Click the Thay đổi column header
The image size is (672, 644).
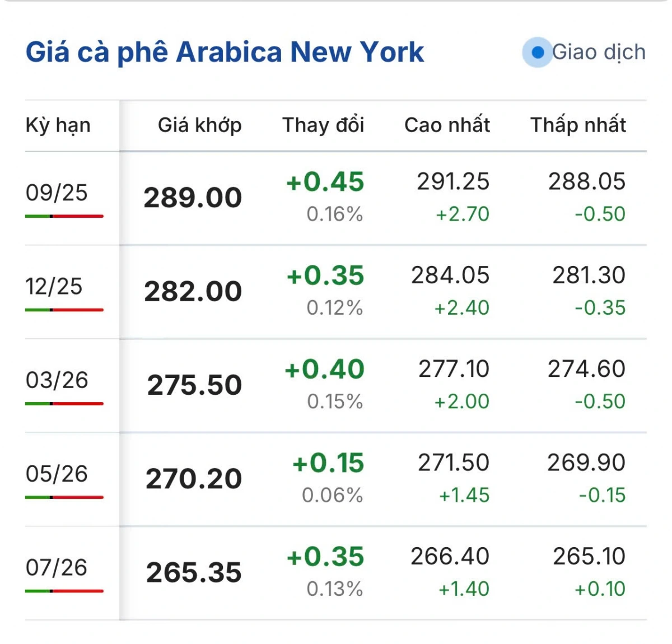click(323, 125)
